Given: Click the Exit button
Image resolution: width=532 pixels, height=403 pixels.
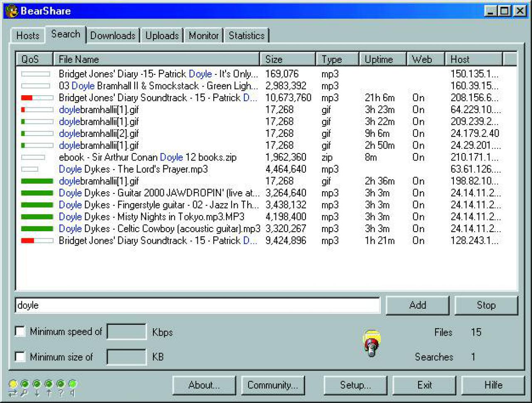Looking at the screenshot, I should (424, 385).
